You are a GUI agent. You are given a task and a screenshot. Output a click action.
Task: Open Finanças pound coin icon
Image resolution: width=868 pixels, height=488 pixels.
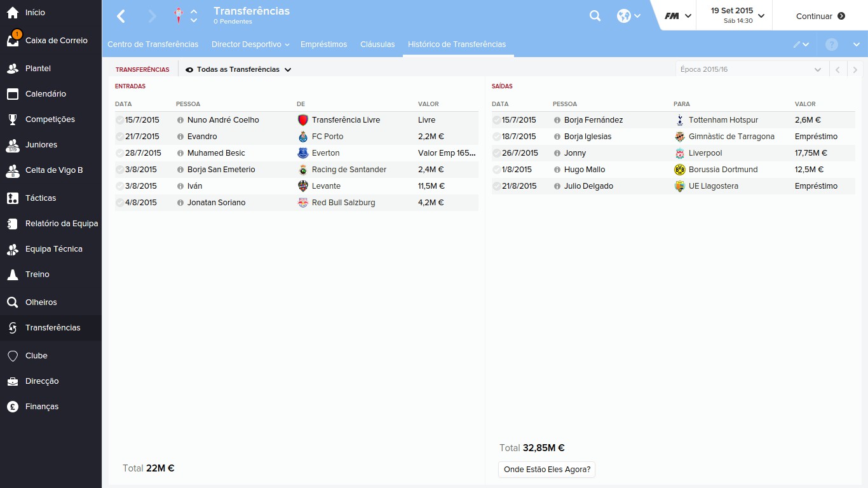pyautogui.click(x=12, y=407)
